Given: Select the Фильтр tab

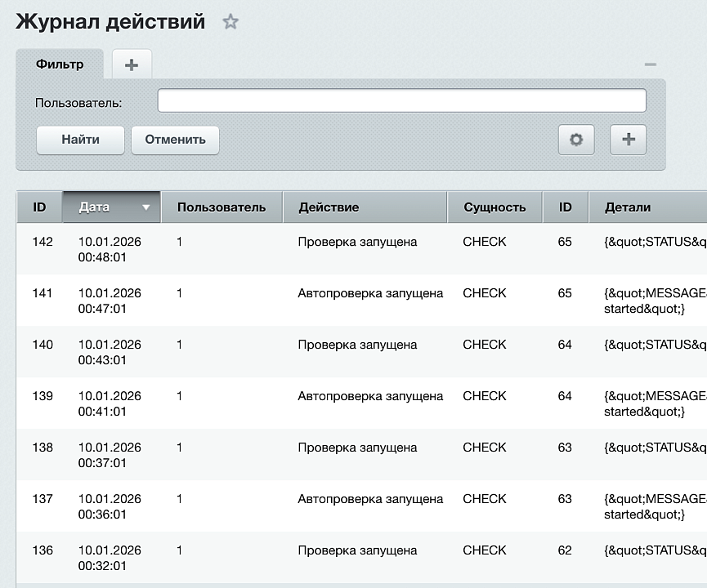Looking at the screenshot, I should (60, 64).
